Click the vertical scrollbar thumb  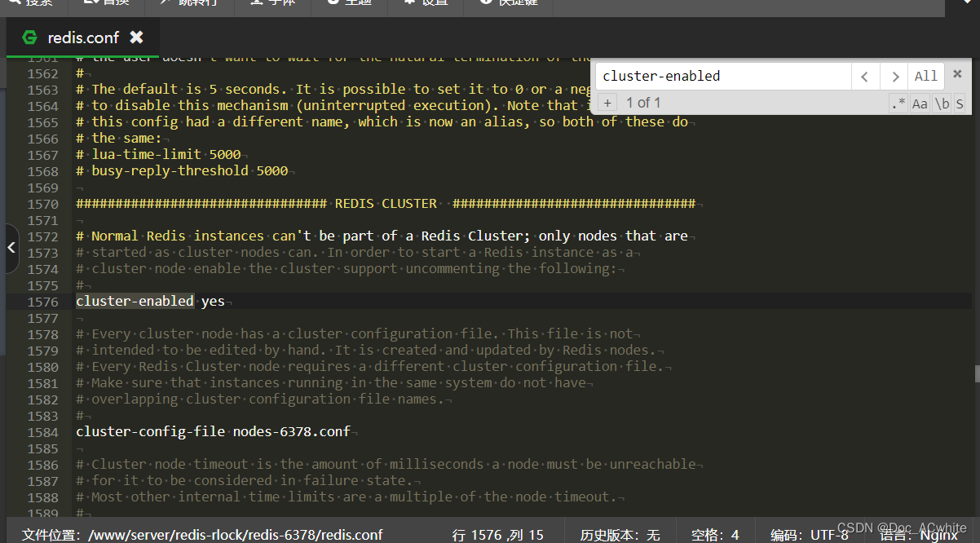point(977,373)
